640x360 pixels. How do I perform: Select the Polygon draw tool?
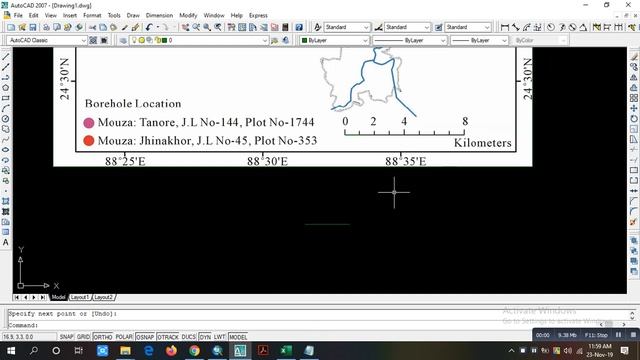click(x=6, y=87)
